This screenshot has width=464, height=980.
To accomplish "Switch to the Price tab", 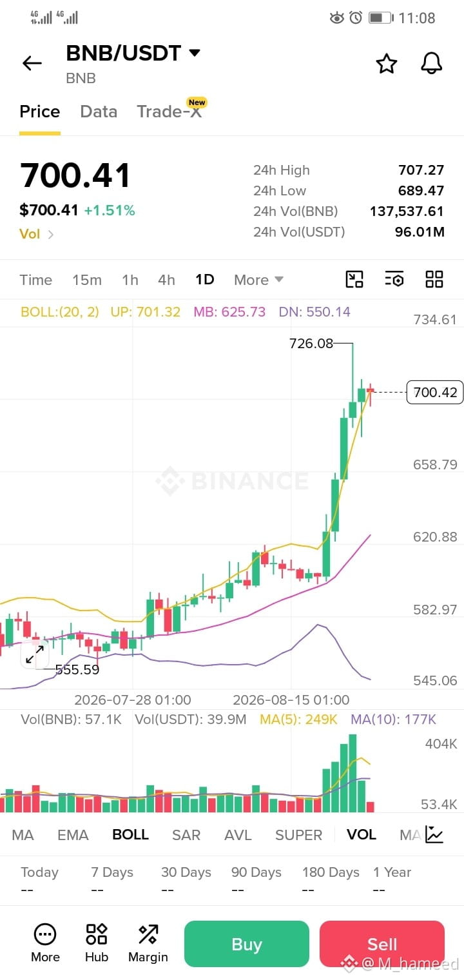I will point(40,112).
